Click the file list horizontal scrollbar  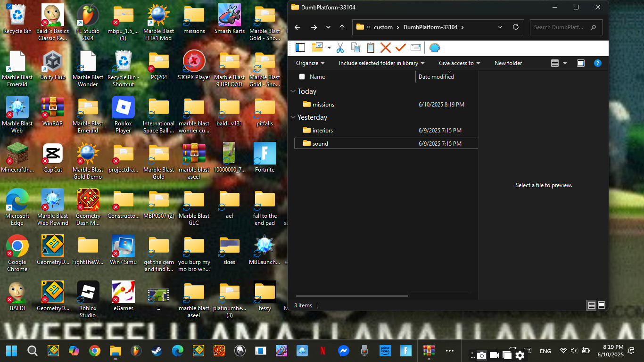point(351,296)
